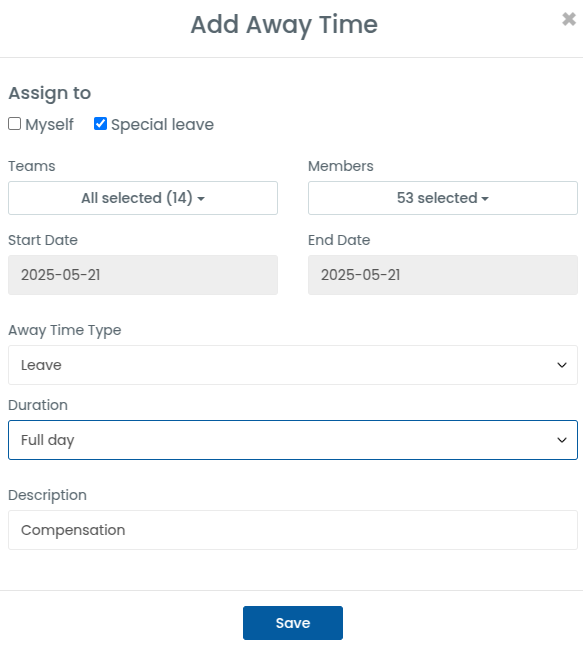Save the away time entry

[293, 623]
